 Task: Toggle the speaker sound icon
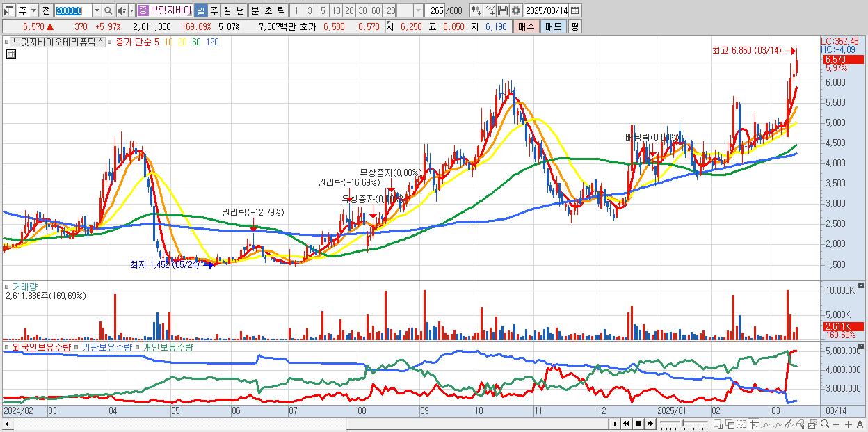click(x=122, y=11)
